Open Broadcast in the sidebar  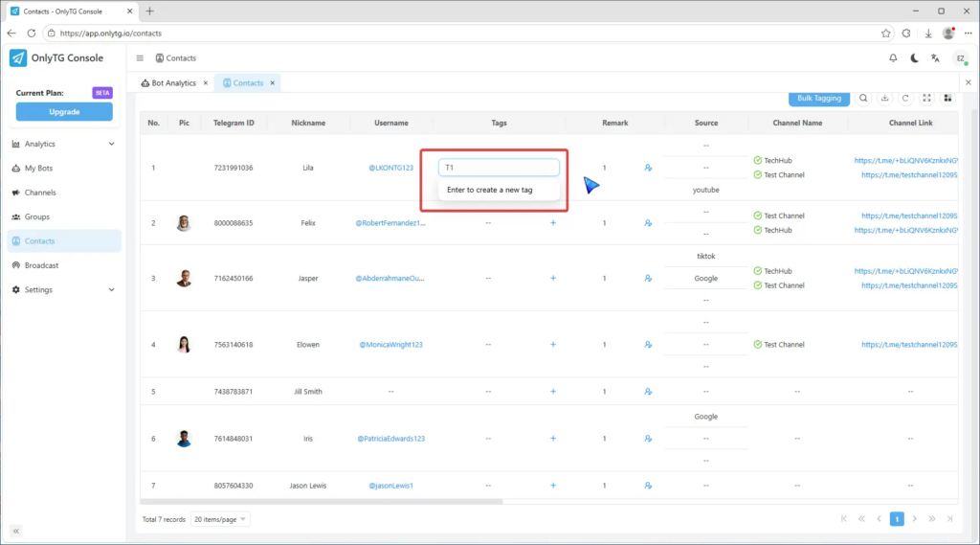(41, 265)
